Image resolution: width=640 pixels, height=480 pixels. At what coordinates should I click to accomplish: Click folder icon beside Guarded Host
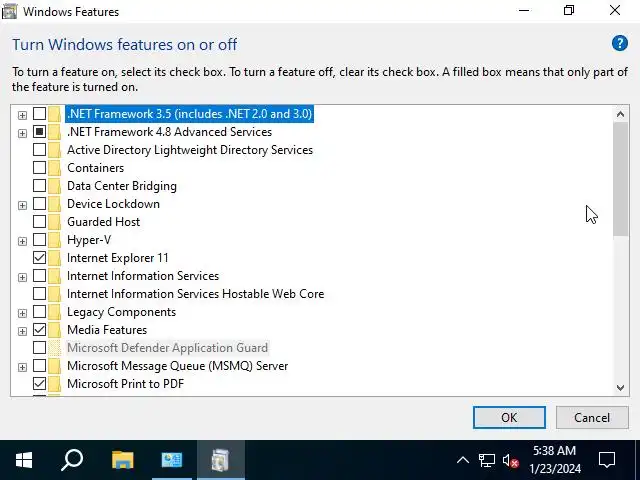coord(54,222)
